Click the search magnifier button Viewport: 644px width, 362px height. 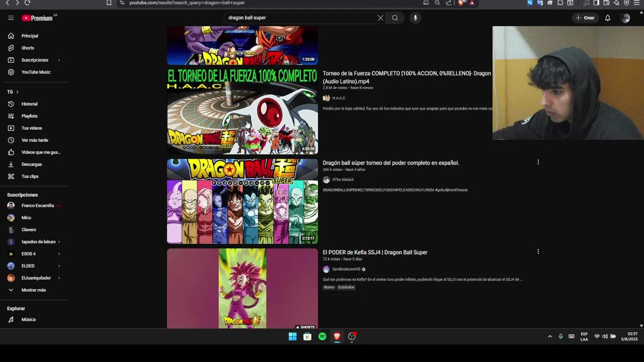395,18
